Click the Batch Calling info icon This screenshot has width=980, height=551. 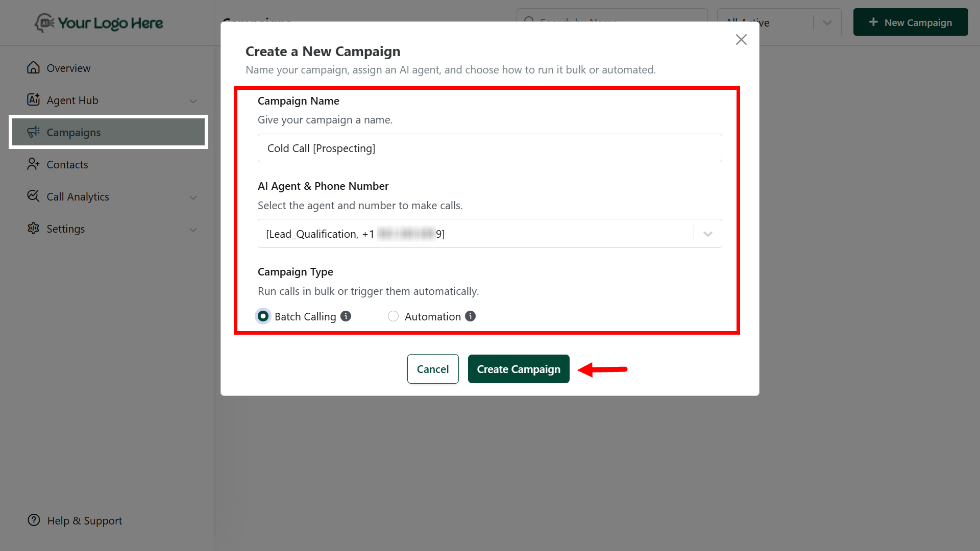click(x=346, y=316)
